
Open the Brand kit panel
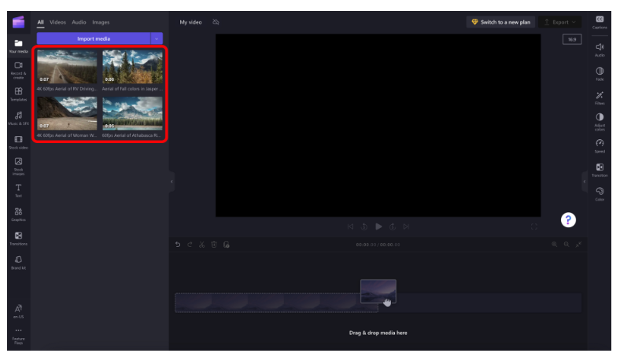(19, 263)
